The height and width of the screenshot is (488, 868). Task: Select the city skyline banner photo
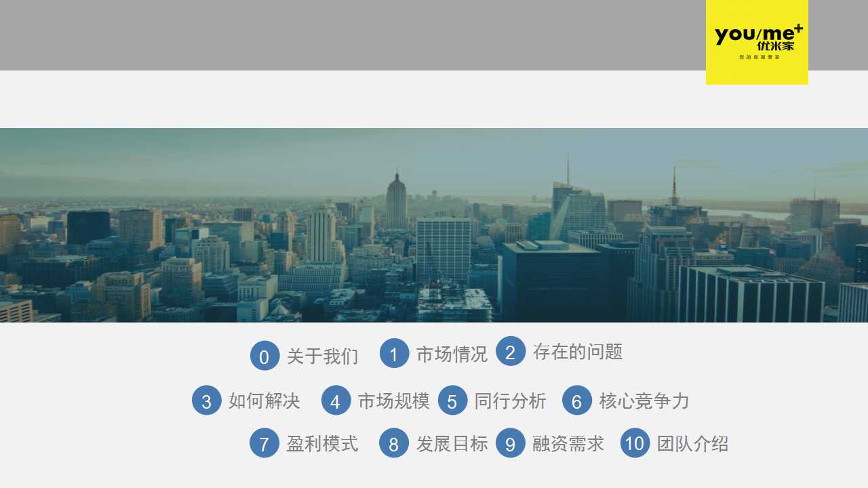[x=434, y=225]
